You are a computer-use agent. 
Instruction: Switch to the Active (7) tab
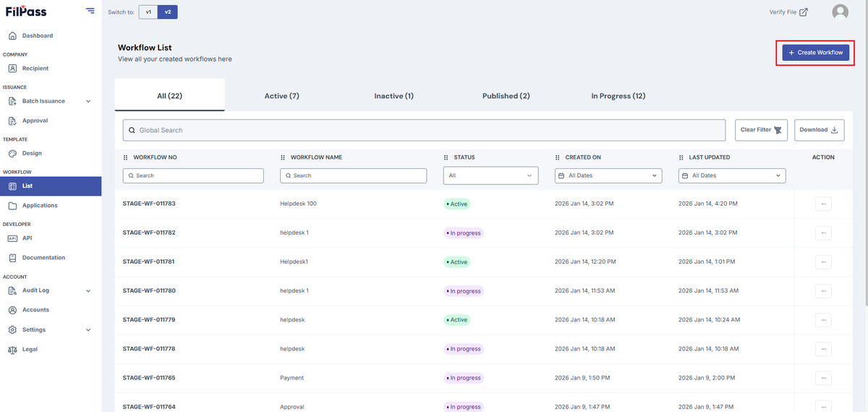[x=281, y=96]
